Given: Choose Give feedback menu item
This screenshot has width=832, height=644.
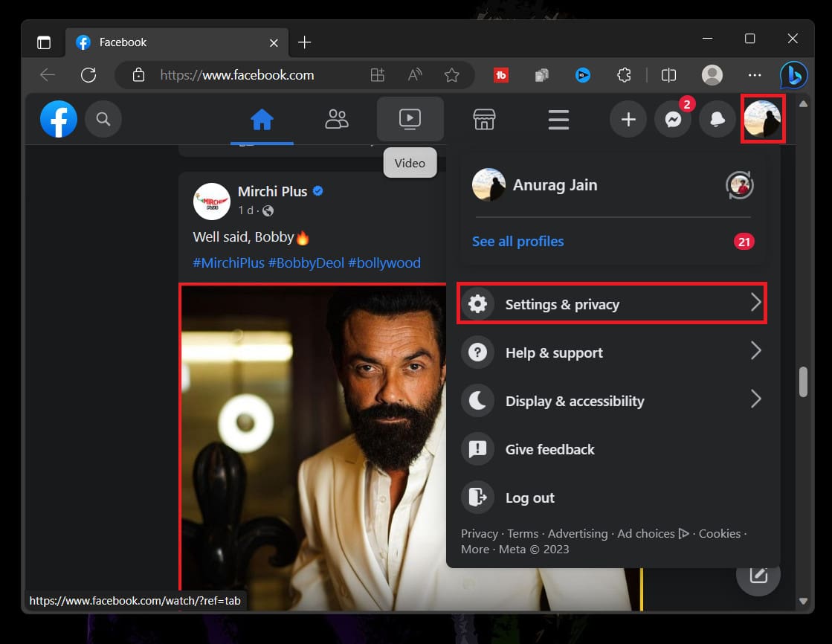Looking at the screenshot, I should pyautogui.click(x=549, y=449).
